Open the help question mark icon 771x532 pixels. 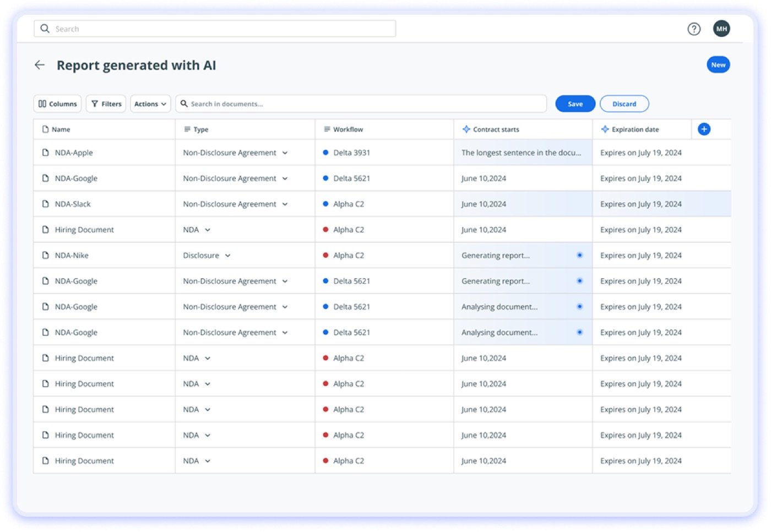point(694,29)
